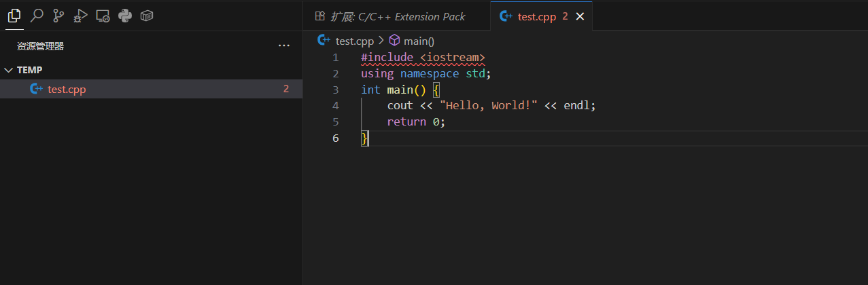The height and width of the screenshot is (285, 868).
Task: Open the Containers view icon
Action: (x=147, y=16)
